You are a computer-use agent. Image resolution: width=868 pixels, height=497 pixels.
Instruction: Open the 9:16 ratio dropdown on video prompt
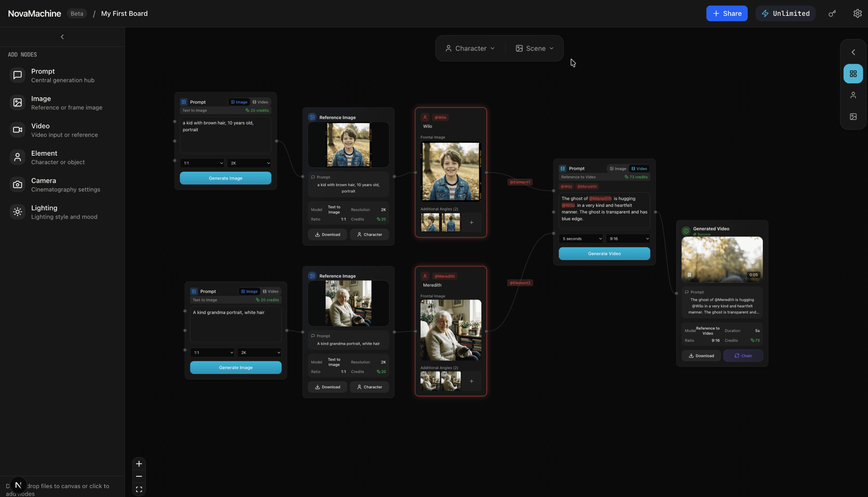(628, 239)
